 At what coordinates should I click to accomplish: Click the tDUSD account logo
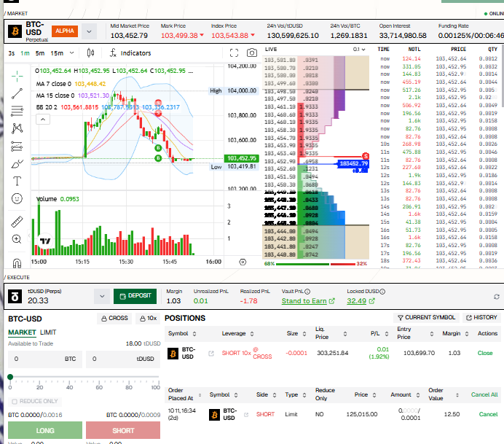click(15, 297)
